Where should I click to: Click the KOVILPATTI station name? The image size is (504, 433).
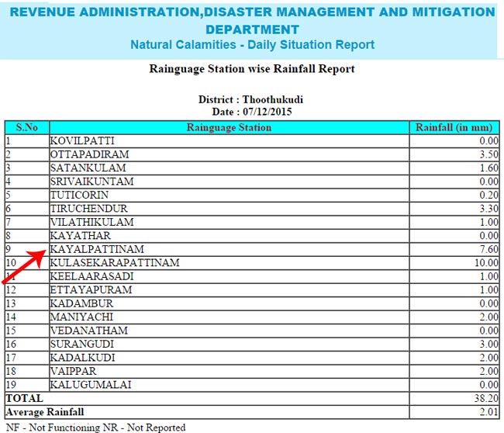click(82, 141)
